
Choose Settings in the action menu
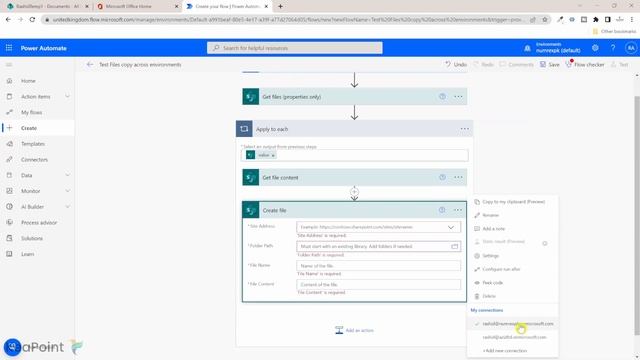pos(490,256)
